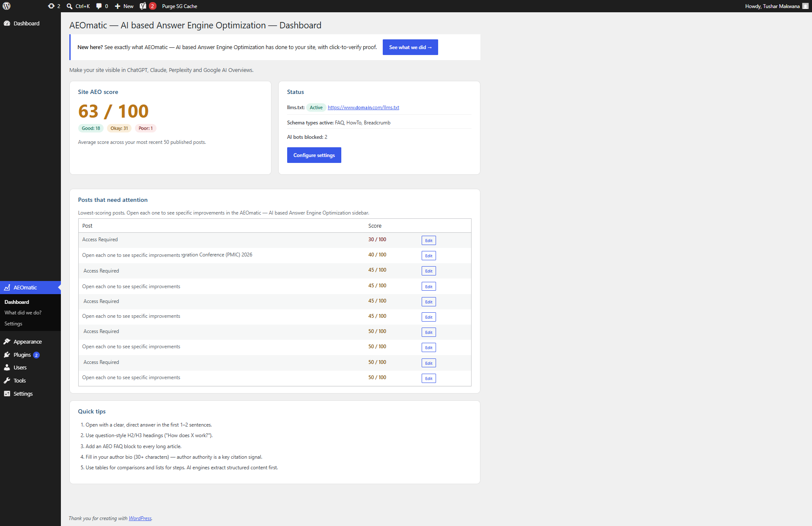The width and height of the screenshot is (812, 526).
Task: Open the updates icon showing 2
Action: (x=54, y=6)
